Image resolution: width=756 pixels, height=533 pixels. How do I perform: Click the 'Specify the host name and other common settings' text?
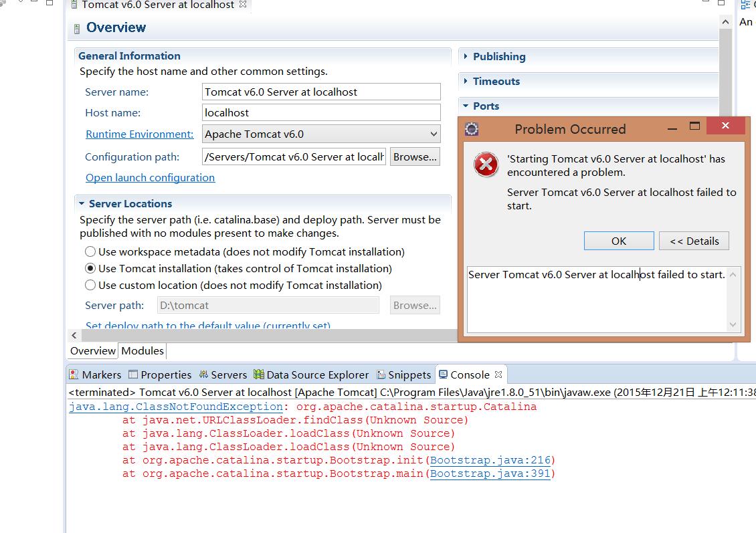click(x=203, y=72)
